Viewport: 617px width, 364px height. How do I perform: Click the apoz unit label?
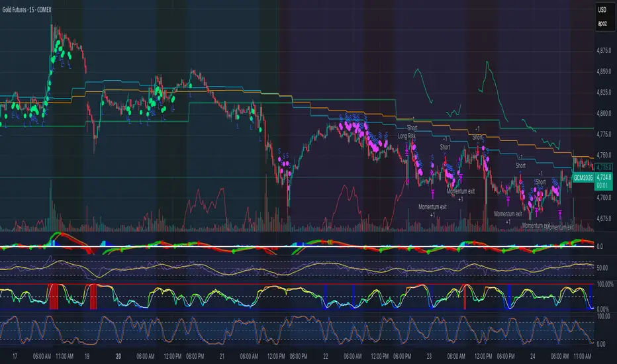(x=602, y=23)
